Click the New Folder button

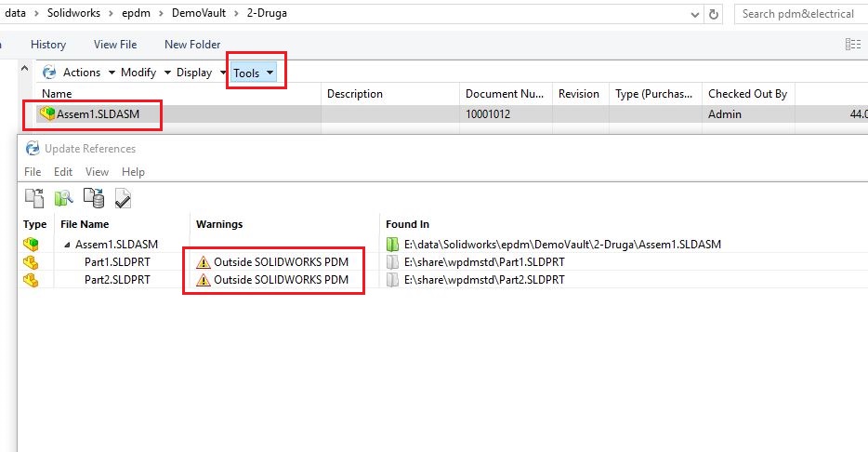pos(192,44)
